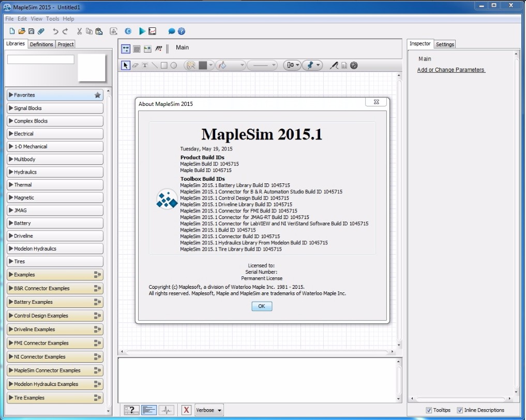Switch to the Definitions tab

tap(41, 44)
